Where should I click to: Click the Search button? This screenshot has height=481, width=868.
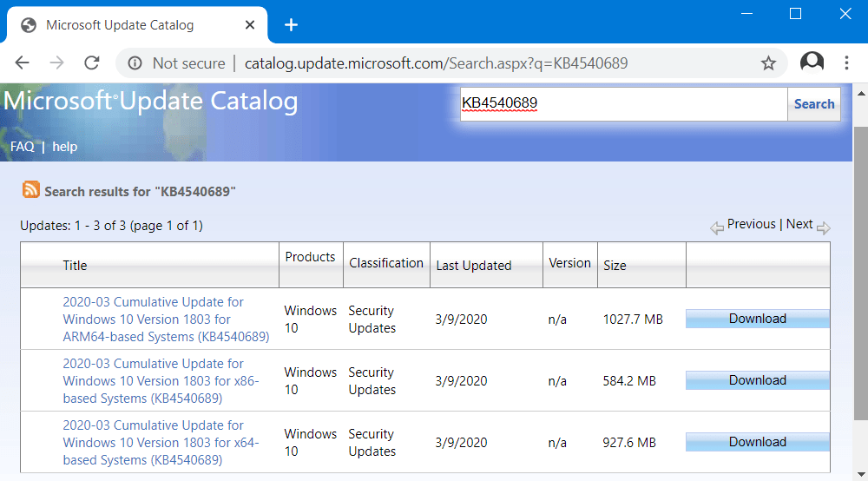pyautogui.click(x=814, y=103)
